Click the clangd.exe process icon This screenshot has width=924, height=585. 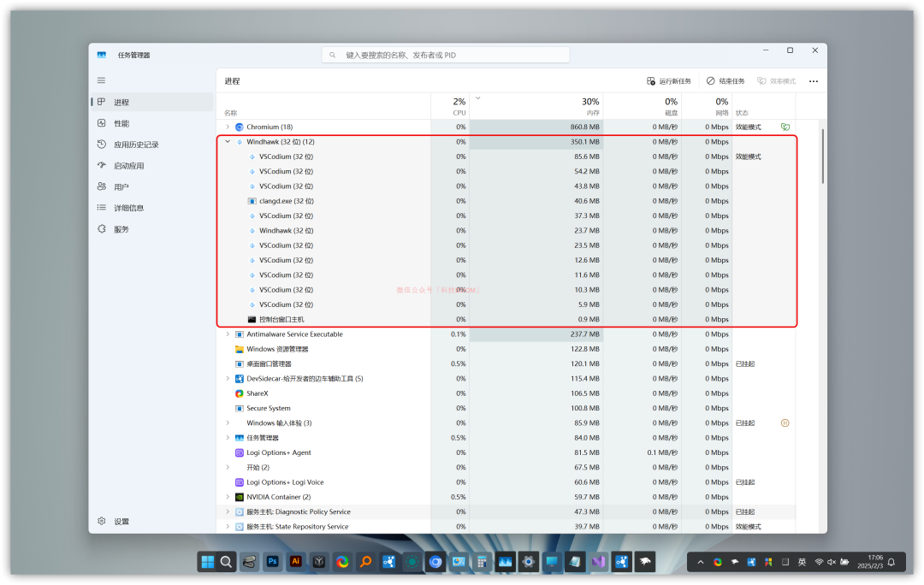point(252,201)
